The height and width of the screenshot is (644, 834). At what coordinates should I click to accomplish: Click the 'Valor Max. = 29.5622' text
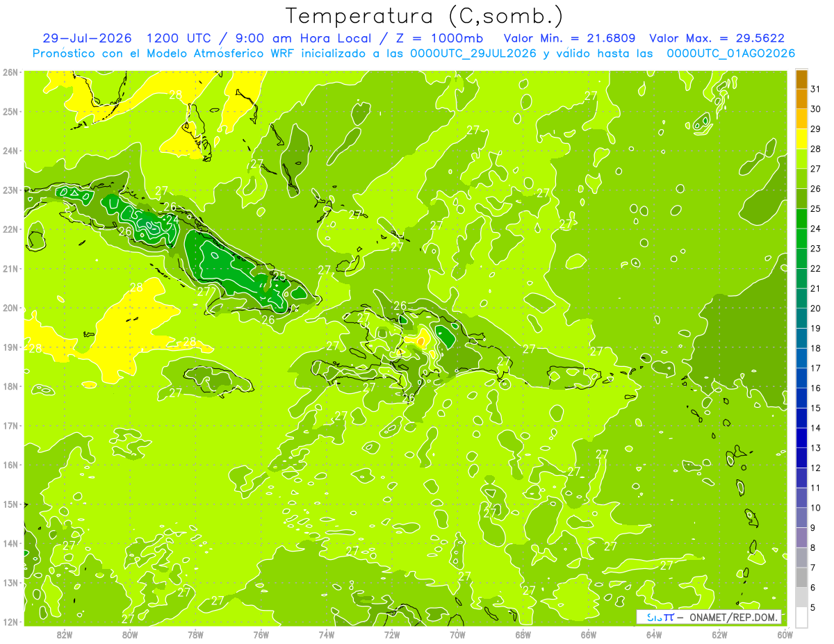(717, 38)
